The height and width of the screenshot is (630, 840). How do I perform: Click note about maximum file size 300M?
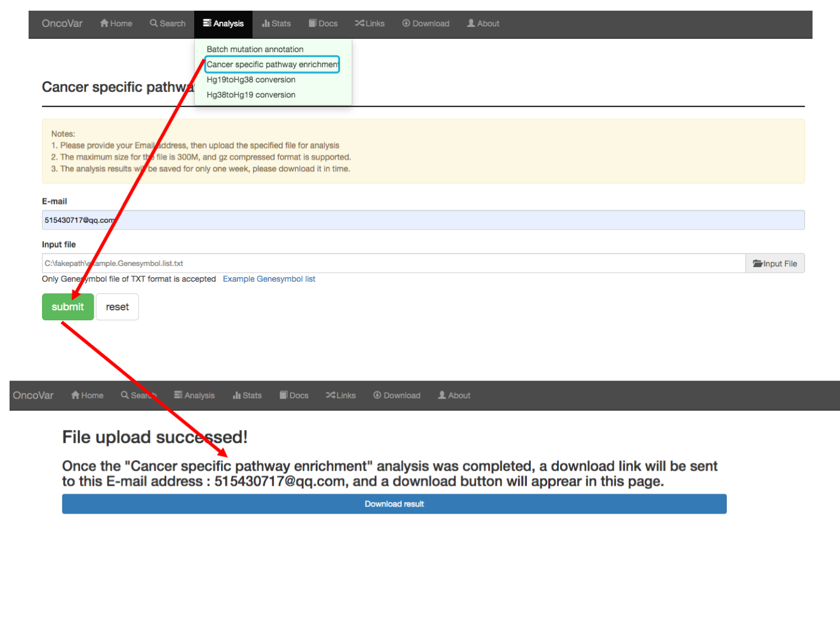coord(201,157)
